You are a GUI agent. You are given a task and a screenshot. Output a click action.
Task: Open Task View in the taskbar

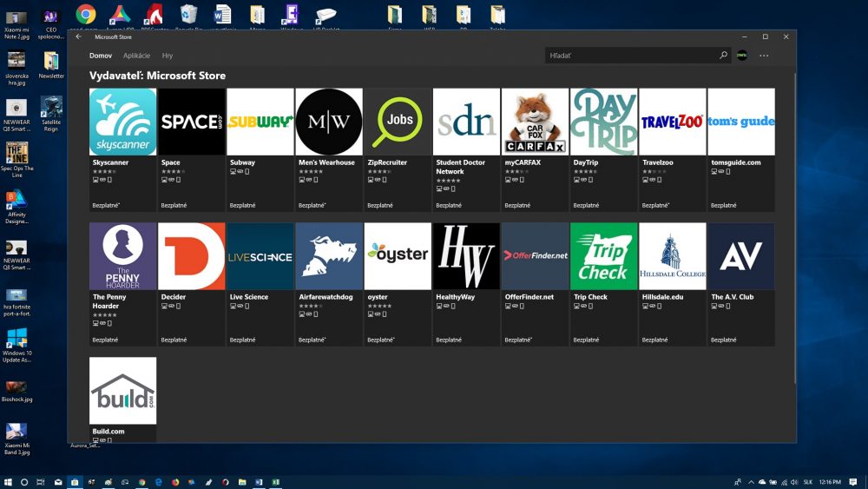[41, 482]
